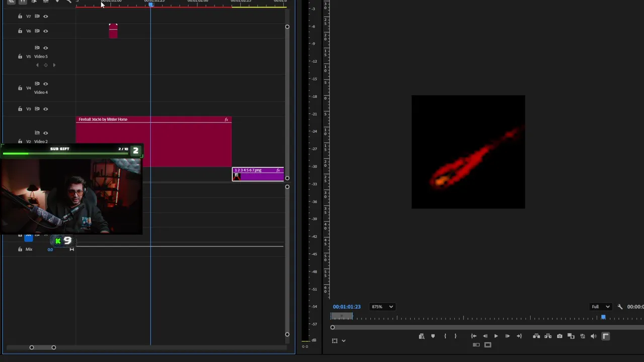
Task: Toggle track lock on V6
Action: pos(20,31)
